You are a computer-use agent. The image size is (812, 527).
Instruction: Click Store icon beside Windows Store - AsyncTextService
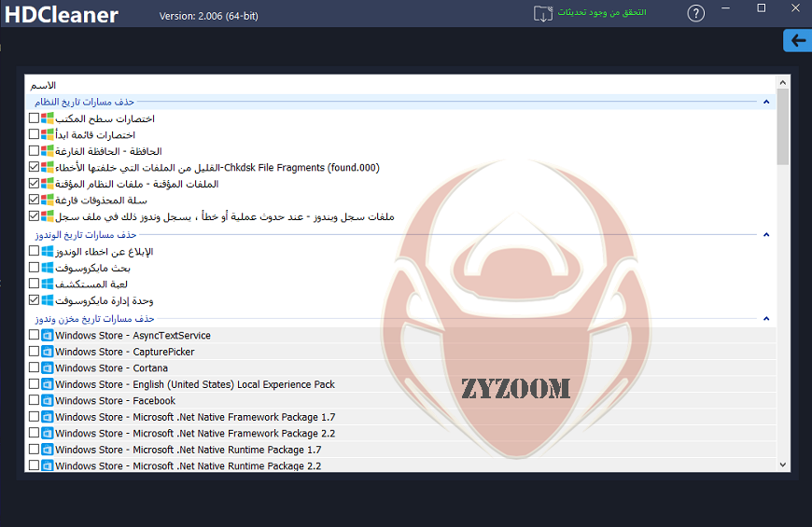click(x=47, y=335)
